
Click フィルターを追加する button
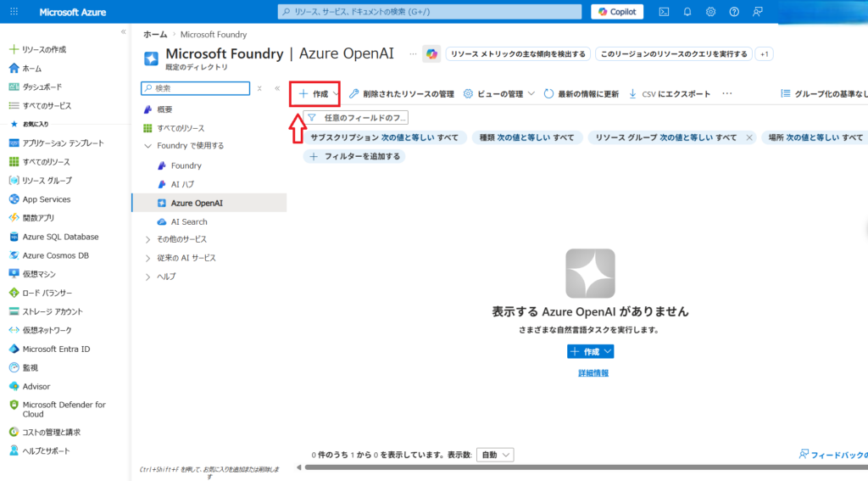pyautogui.click(x=354, y=156)
